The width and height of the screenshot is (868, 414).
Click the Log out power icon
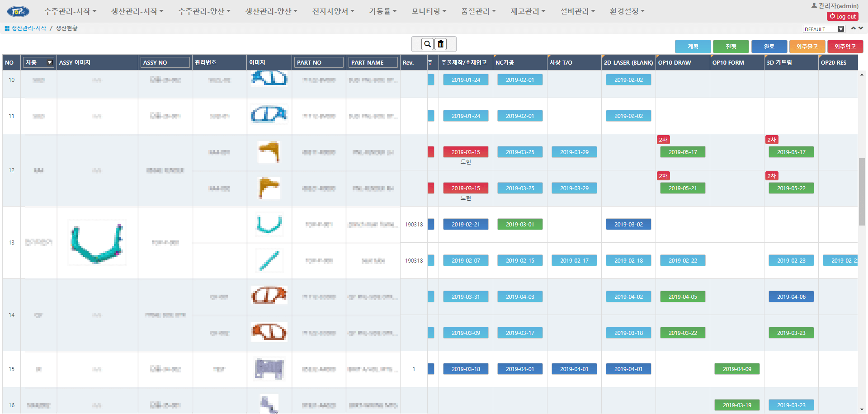click(832, 16)
